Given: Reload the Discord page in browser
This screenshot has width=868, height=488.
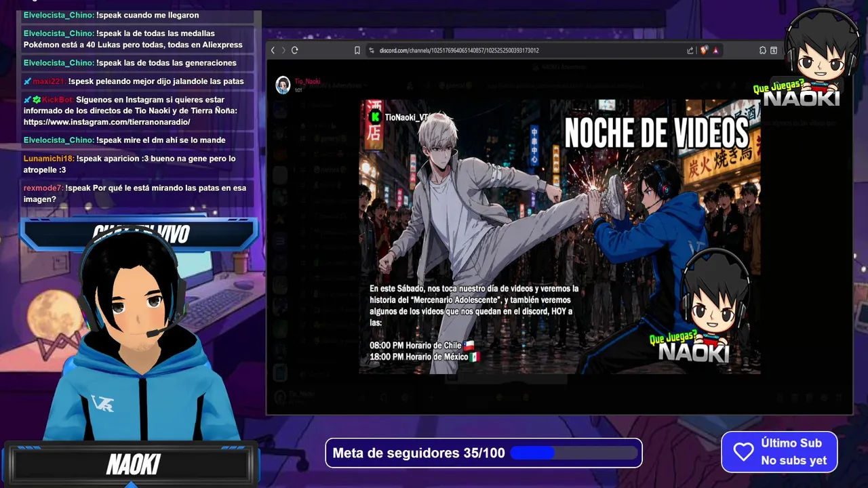Looking at the screenshot, I should (x=295, y=50).
